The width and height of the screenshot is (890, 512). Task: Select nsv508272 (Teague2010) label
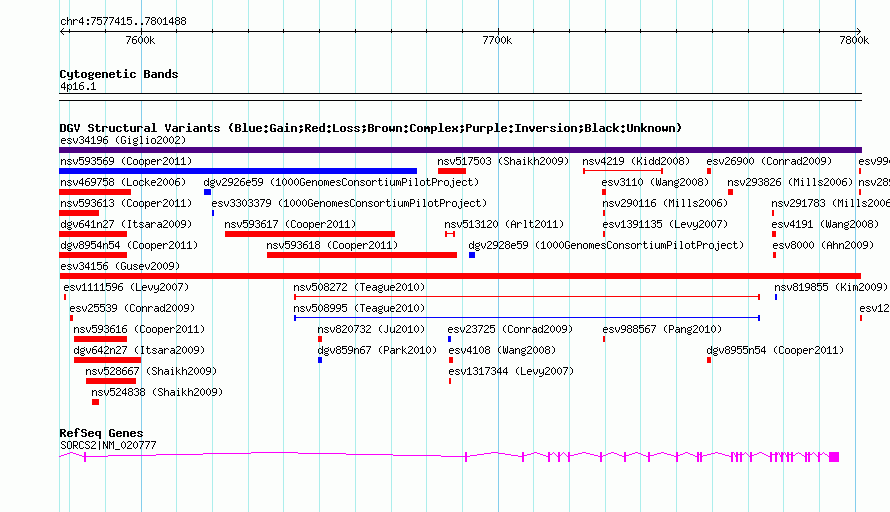click(x=359, y=287)
